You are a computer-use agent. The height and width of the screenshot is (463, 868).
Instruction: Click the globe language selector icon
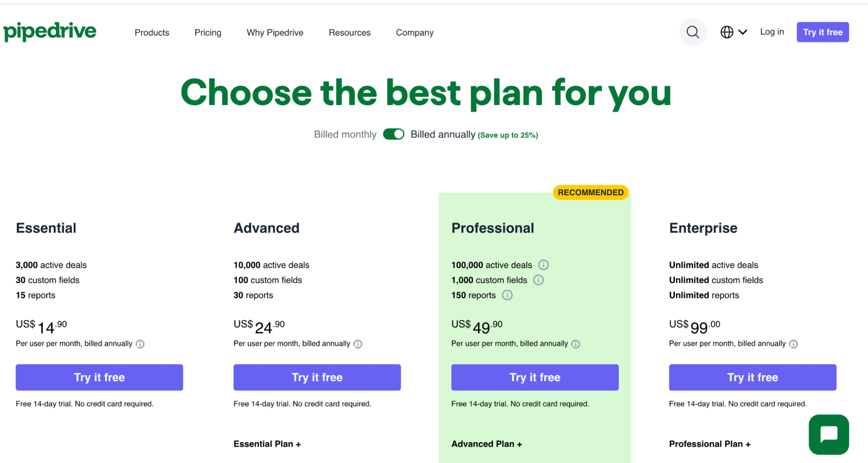(726, 32)
